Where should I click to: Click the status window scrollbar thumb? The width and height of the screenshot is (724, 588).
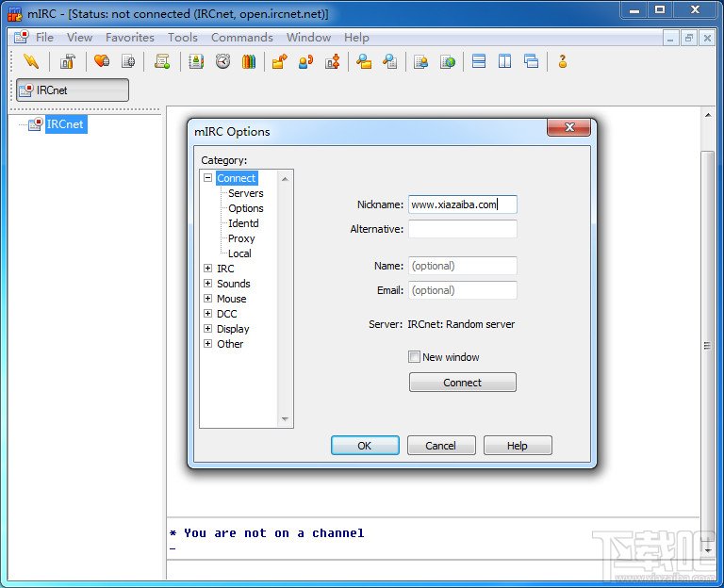pos(707,345)
